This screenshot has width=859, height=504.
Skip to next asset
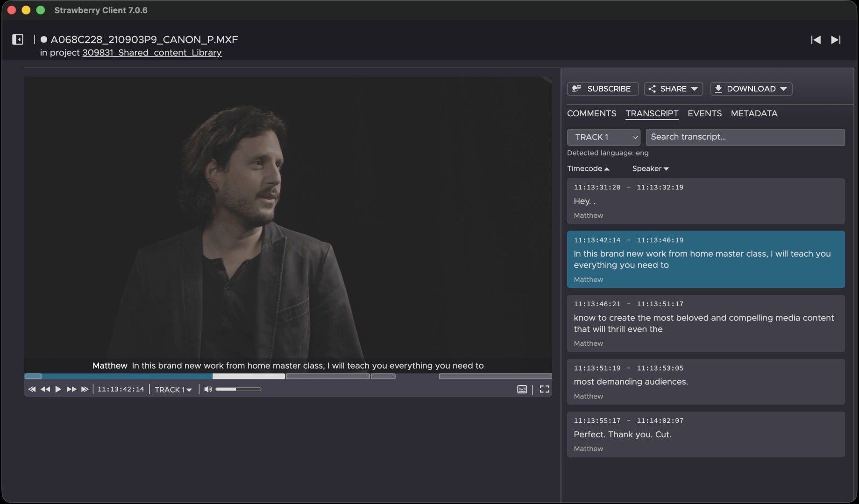click(836, 40)
